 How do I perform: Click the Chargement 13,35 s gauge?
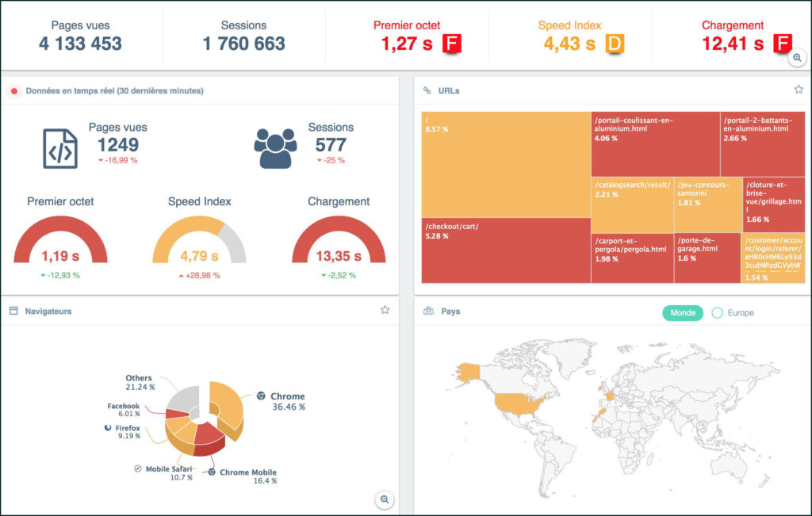pos(339,243)
